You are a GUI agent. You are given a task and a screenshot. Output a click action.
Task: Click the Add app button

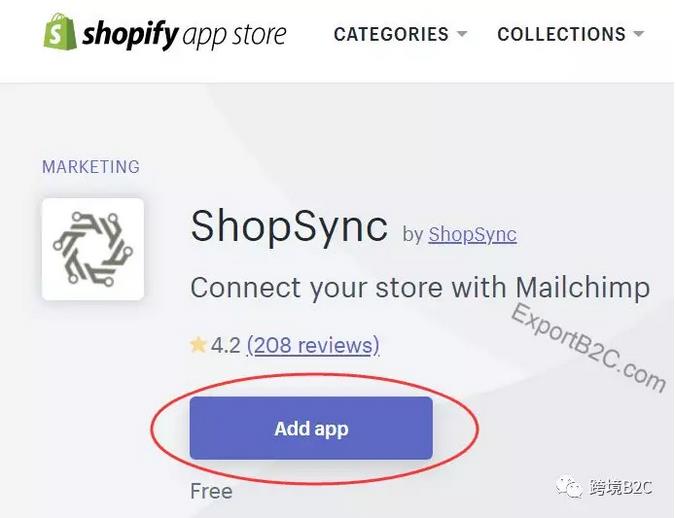pos(311,428)
